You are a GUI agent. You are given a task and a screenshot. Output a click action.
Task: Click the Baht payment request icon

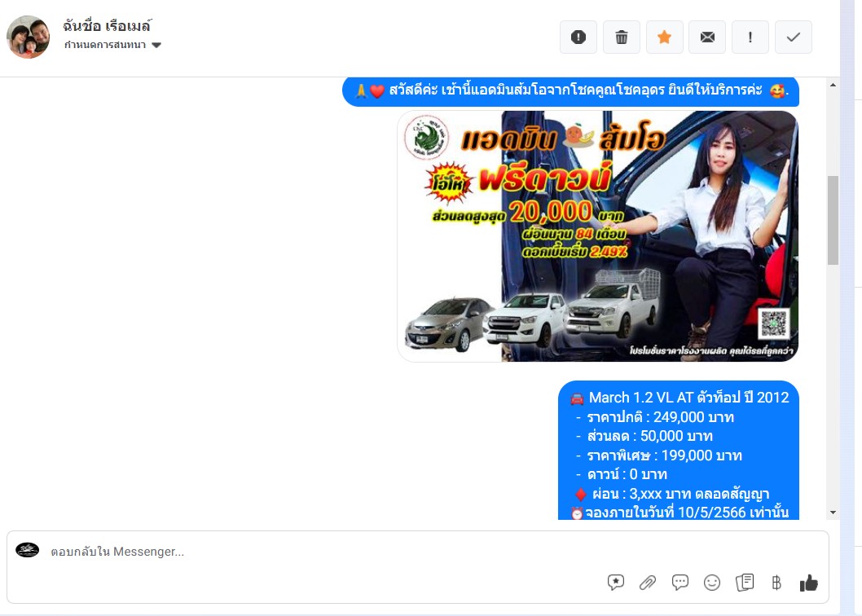pos(776,583)
